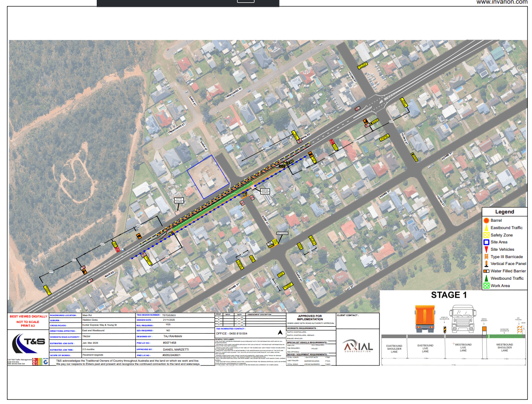Click the Safety Zone legend swatch
Image resolution: width=532 pixels, height=404 pixels.
tap(486, 235)
